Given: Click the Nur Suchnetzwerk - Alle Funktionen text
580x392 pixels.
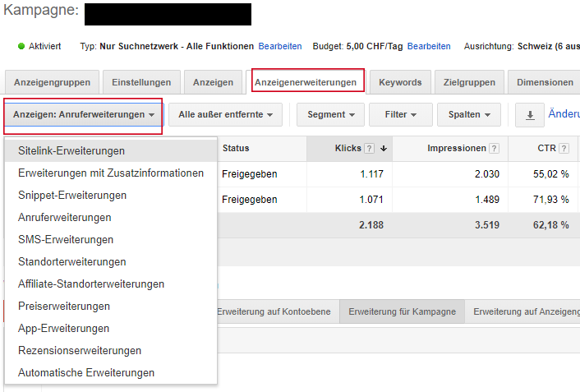Looking at the screenshot, I should click(177, 46).
